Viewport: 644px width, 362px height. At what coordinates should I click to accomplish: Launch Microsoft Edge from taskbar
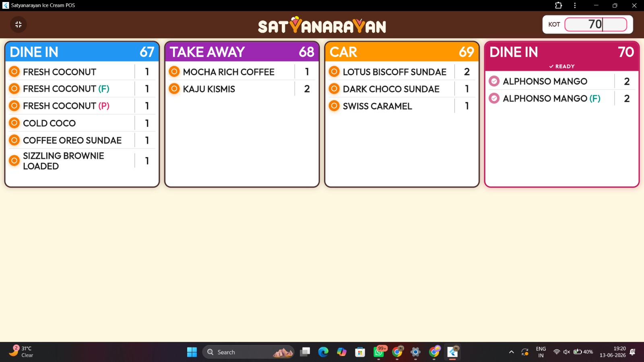pyautogui.click(x=323, y=352)
